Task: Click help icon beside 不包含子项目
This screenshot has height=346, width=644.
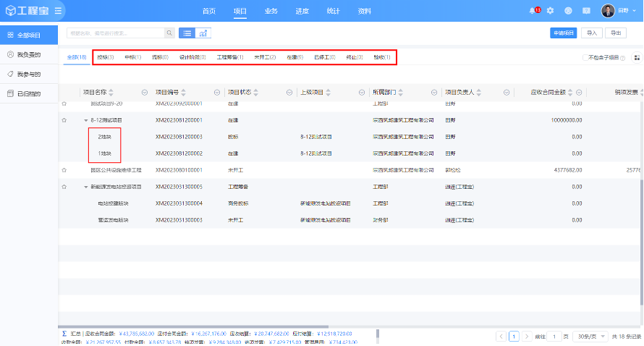Action: coord(622,58)
